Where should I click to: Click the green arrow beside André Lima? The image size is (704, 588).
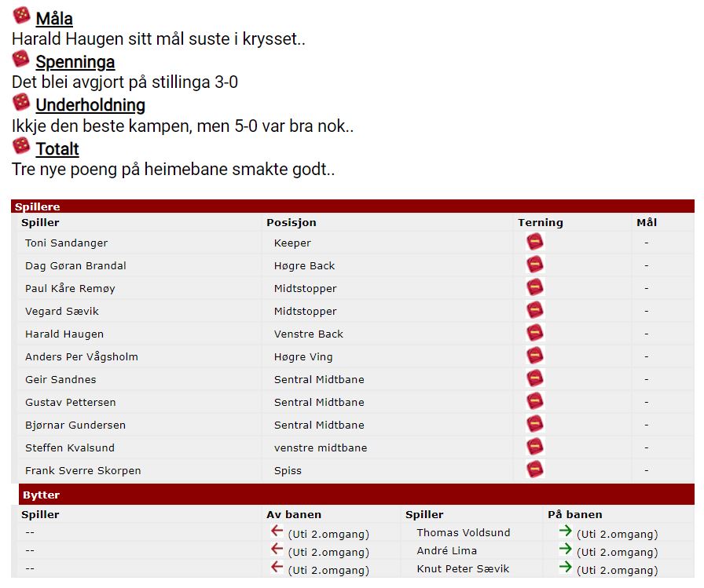click(x=565, y=549)
